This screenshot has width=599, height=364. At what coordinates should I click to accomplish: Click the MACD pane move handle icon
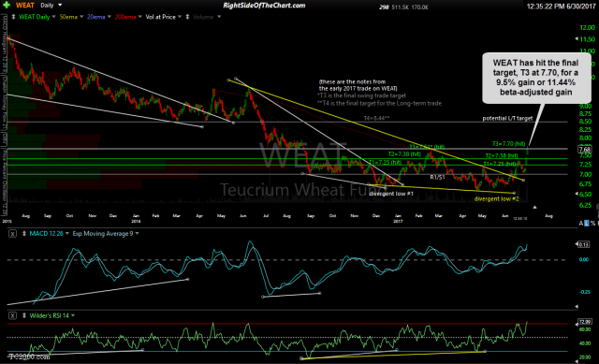tap(23, 234)
